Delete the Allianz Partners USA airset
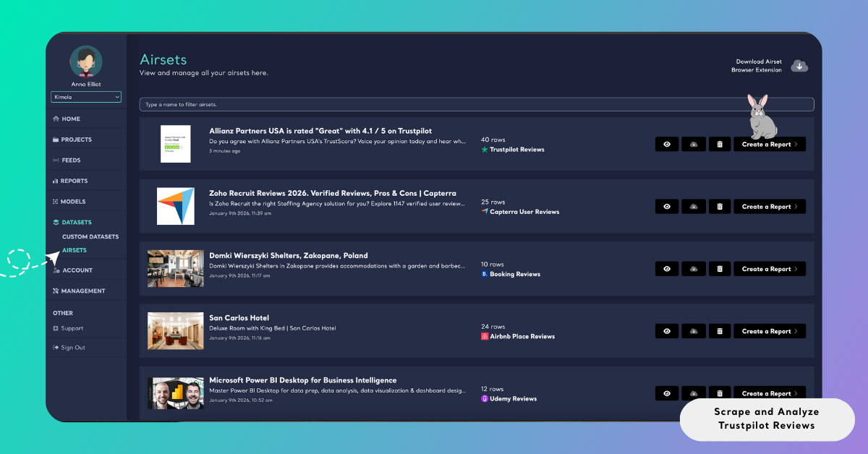 tap(719, 145)
